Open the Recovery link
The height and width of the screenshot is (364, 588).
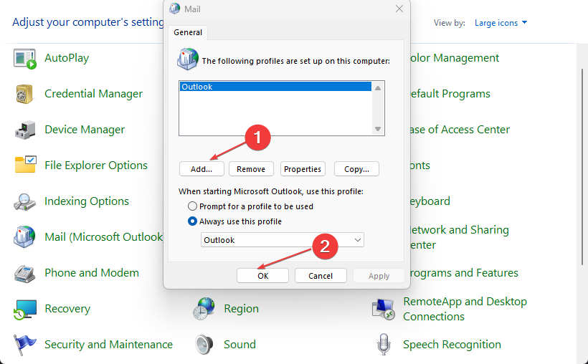(67, 309)
